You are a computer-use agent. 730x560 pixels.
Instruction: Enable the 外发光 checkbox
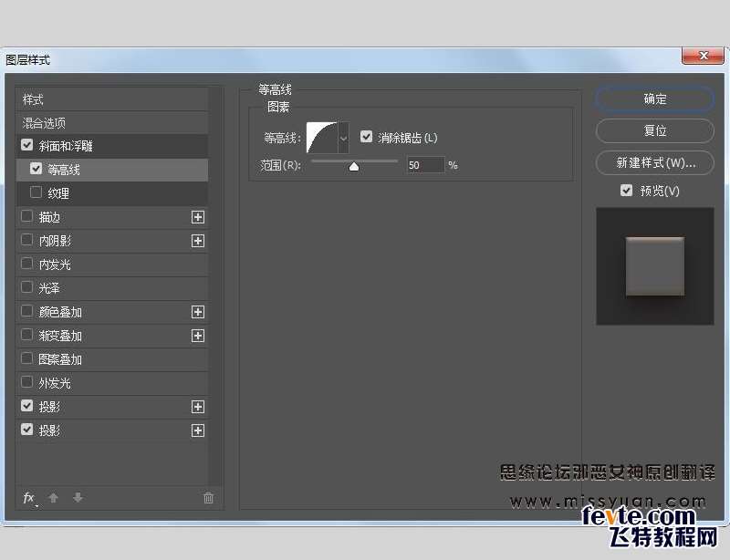(27, 382)
